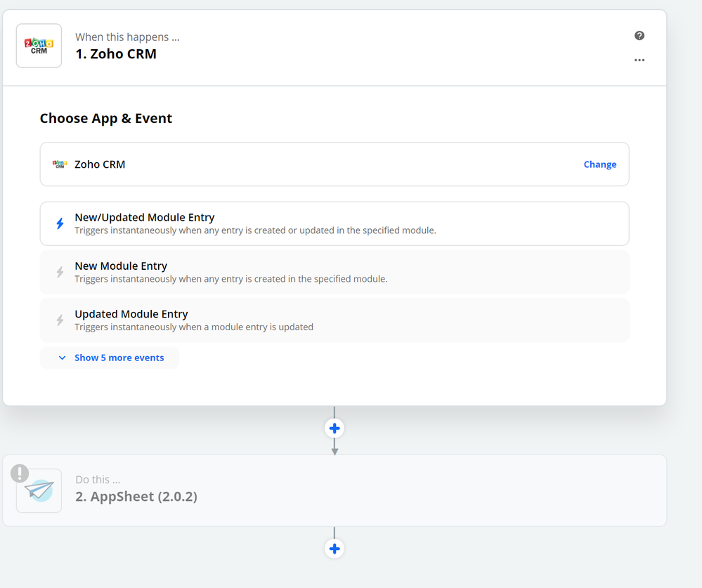The image size is (702, 588).
Task: Open the Zoho CRM app selector field
Action: click(x=334, y=164)
